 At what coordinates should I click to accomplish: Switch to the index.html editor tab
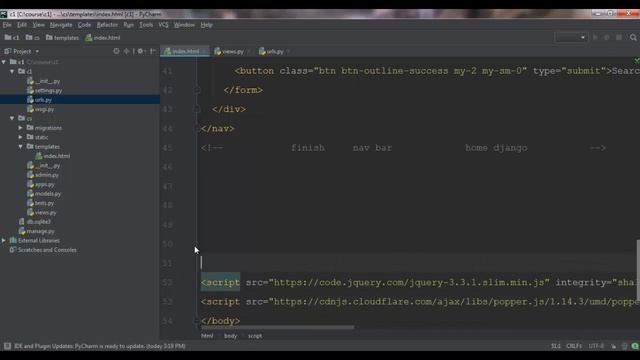coord(185,51)
